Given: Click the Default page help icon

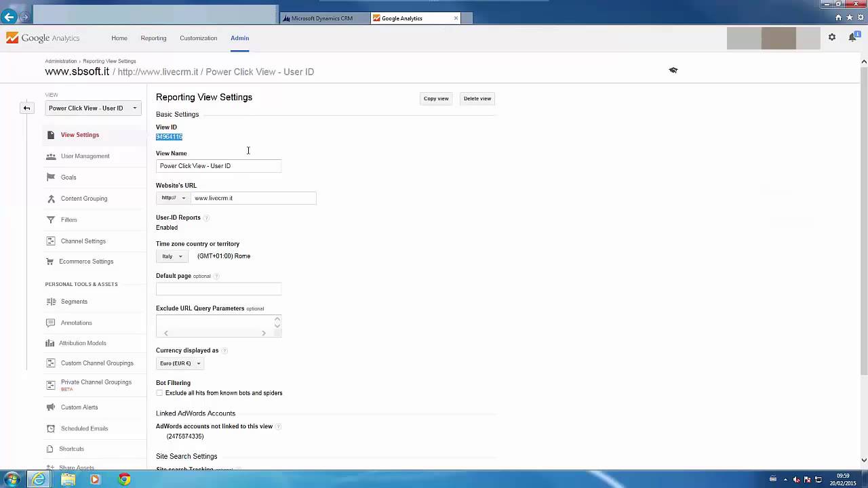Looking at the screenshot, I should pyautogui.click(x=216, y=276).
